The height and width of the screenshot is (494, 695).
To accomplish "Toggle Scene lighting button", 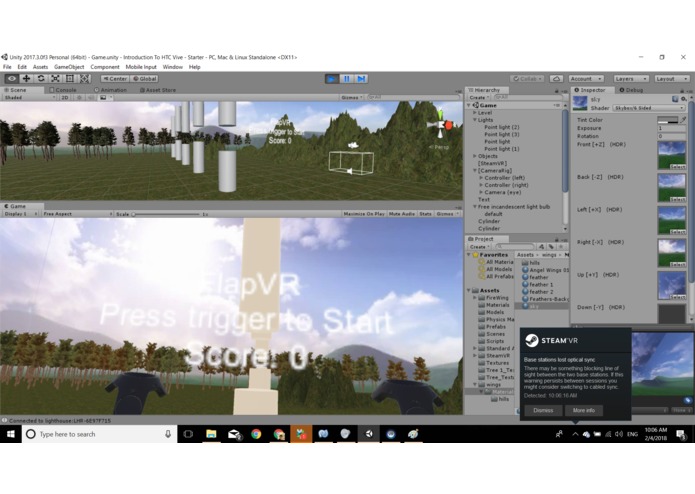I will (x=80, y=97).
